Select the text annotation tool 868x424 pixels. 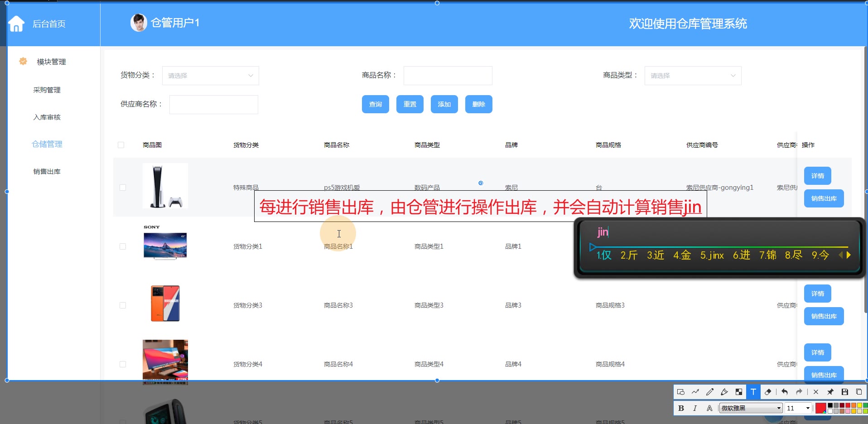coord(753,392)
